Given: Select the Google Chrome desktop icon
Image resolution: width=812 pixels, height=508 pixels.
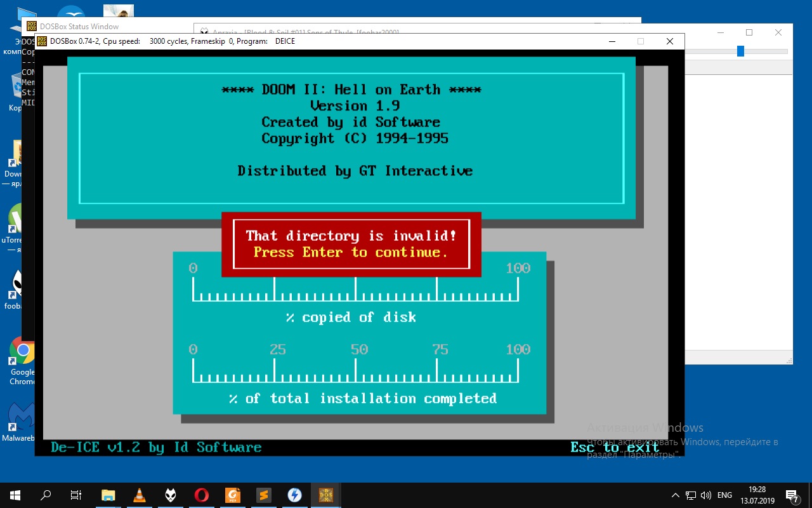Looking at the screenshot, I should (22, 361).
